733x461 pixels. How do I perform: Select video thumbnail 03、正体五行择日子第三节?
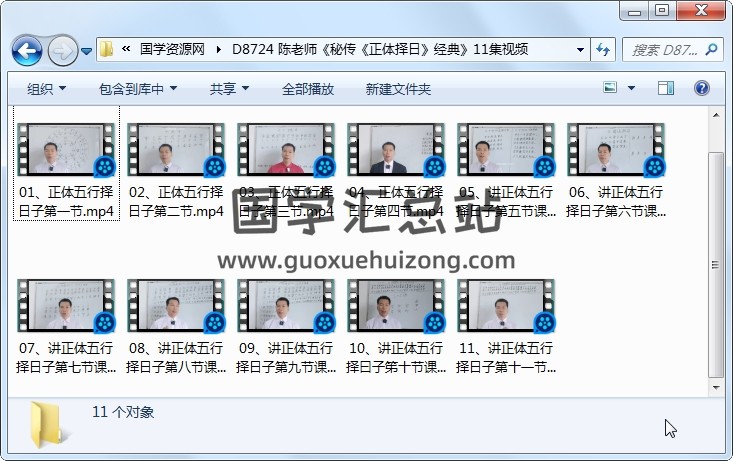pyautogui.click(x=286, y=150)
